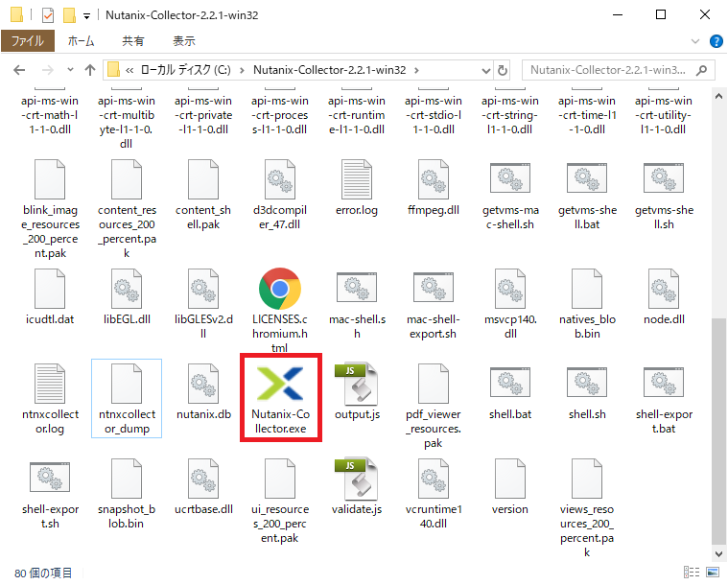This screenshot has height=585, width=728.
Task: Select the libGLESv2.dll file icon
Action: pyautogui.click(x=203, y=289)
